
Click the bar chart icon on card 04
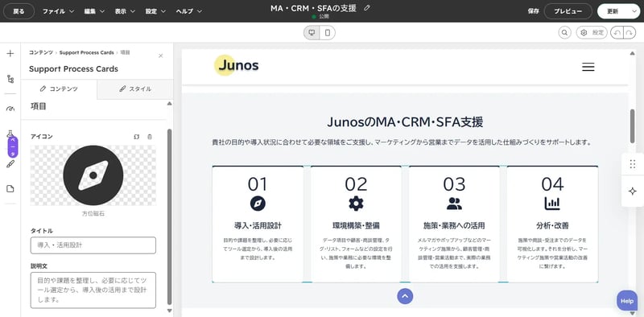coord(552,204)
